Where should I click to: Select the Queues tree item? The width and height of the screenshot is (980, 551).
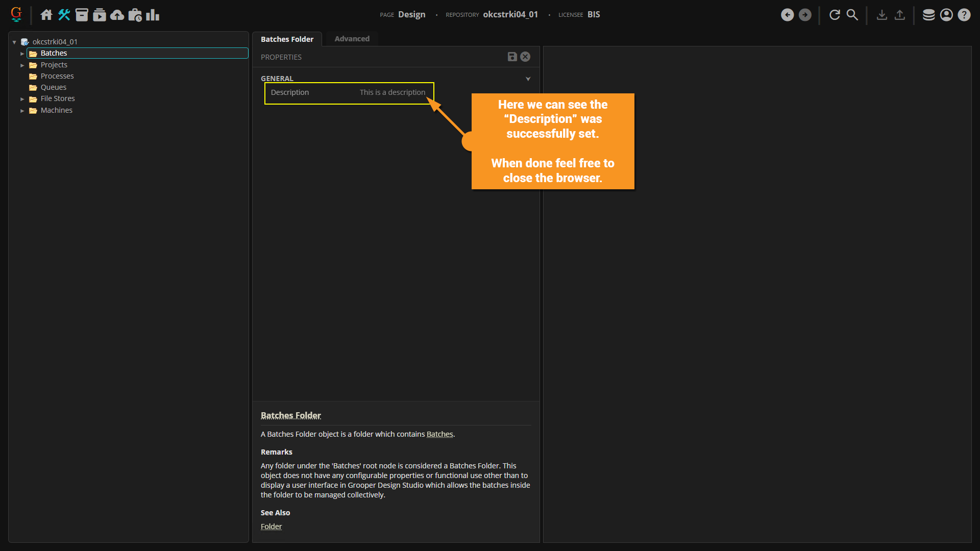click(54, 87)
